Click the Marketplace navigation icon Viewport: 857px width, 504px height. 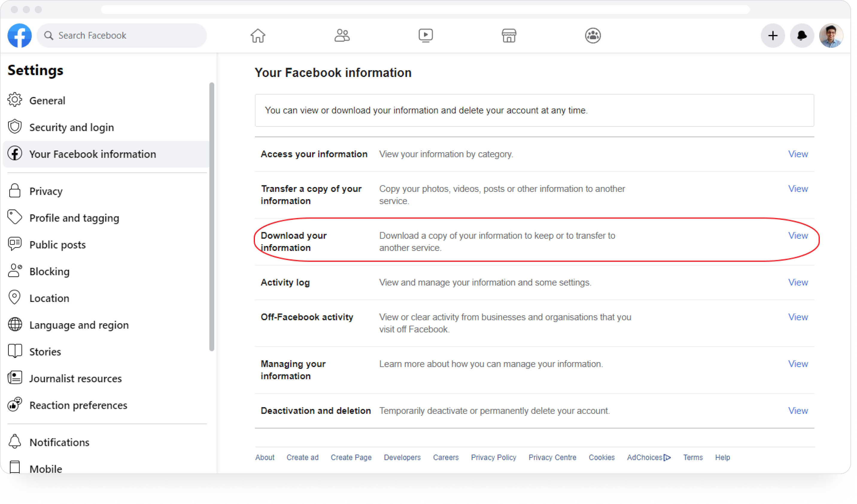[x=509, y=35]
